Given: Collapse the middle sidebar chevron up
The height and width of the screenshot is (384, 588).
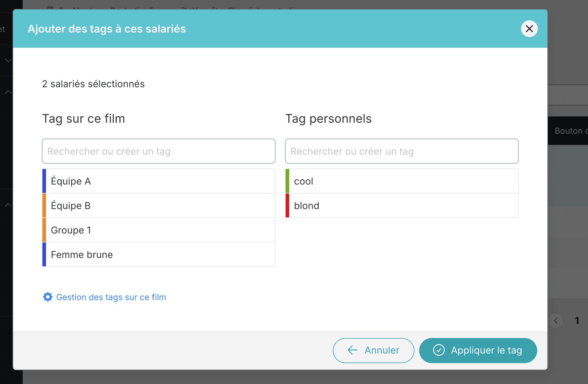Looking at the screenshot, I should pyautogui.click(x=8, y=92).
